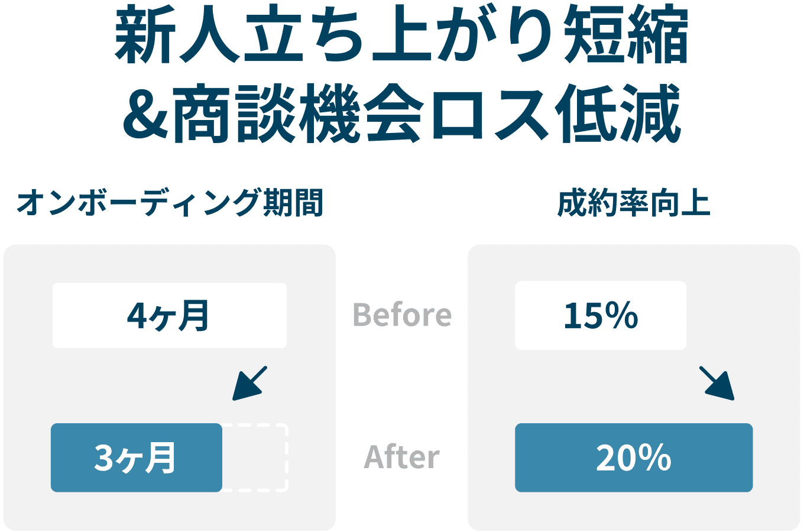Click the down-right arrow under 15%
The image size is (804, 532).
point(717,383)
